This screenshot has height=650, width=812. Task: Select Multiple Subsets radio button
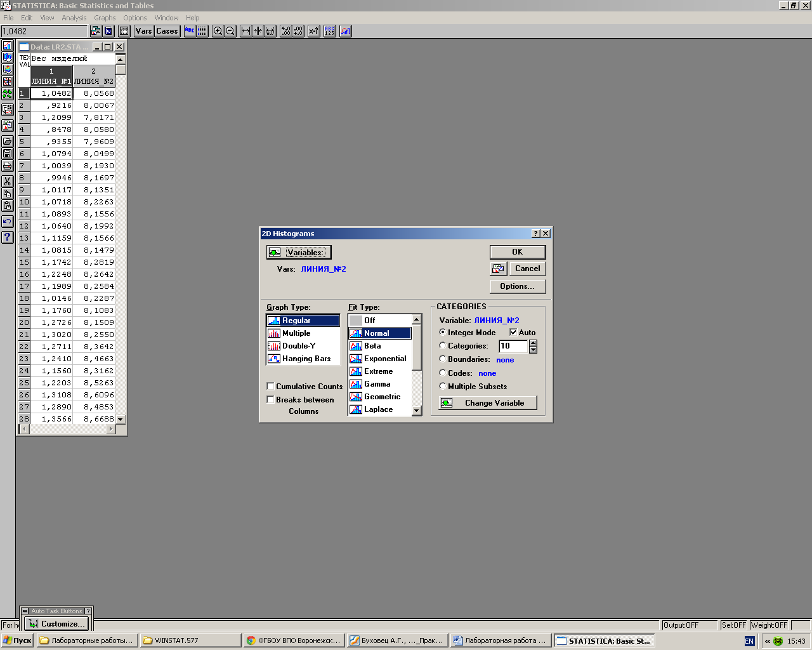tap(443, 386)
